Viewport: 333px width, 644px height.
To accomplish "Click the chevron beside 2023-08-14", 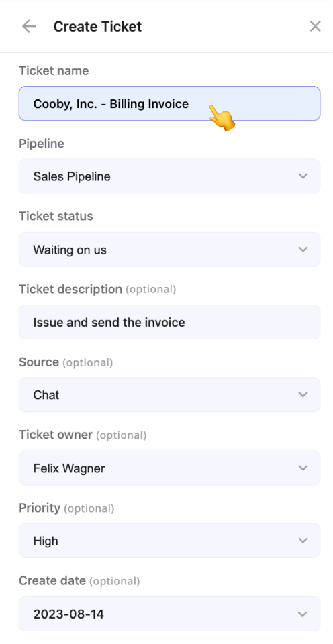I will pyautogui.click(x=303, y=614).
